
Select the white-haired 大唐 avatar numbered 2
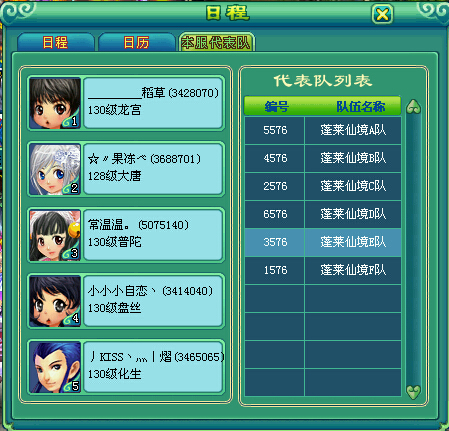[x=55, y=169]
